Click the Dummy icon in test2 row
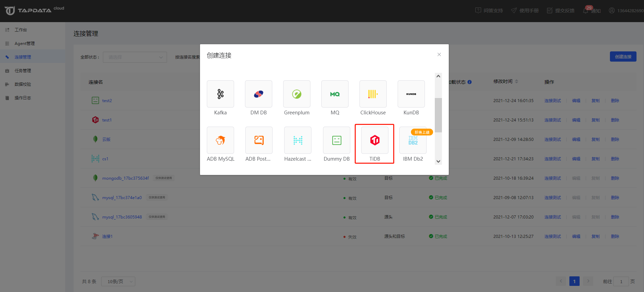Image resolution: width=644 pixels, height=292 pixels. click(x=95, y=100)
